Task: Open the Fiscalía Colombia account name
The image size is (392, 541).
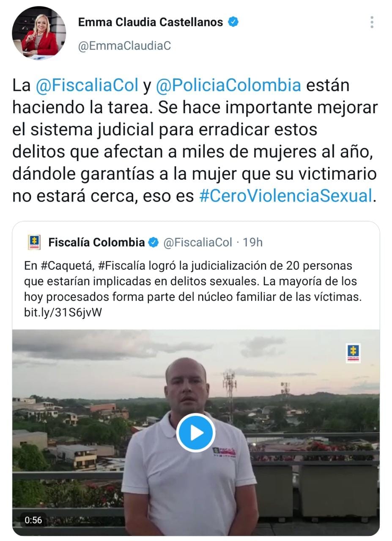Action: tap(96, 242)
